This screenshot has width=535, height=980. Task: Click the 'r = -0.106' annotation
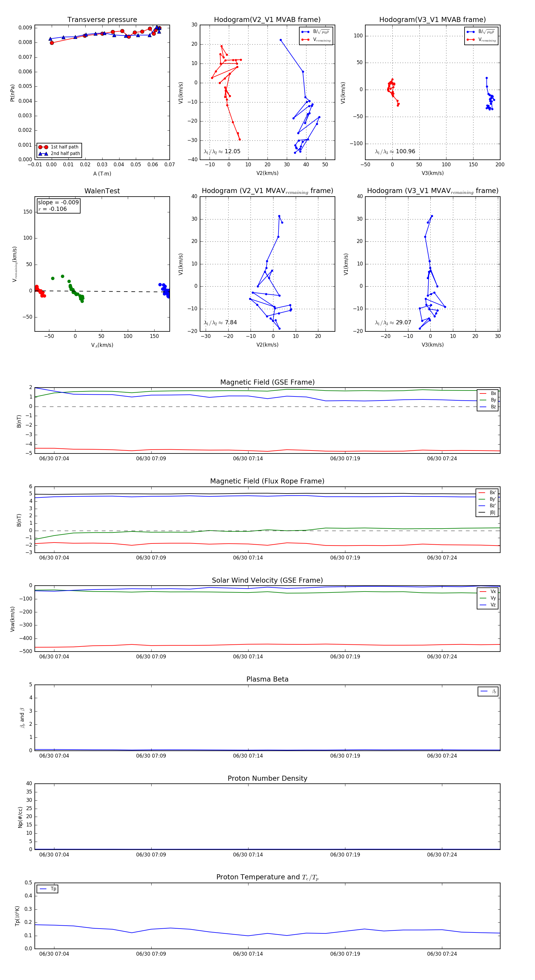53,209
